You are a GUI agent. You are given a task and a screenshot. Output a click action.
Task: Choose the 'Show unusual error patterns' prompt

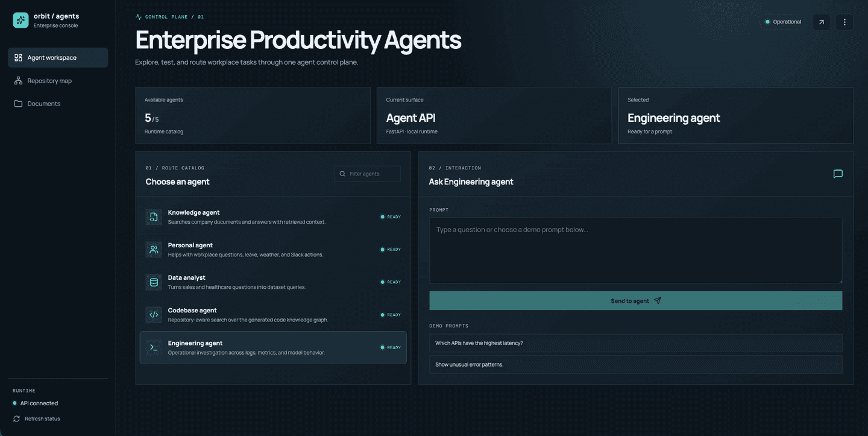(636, 365)
